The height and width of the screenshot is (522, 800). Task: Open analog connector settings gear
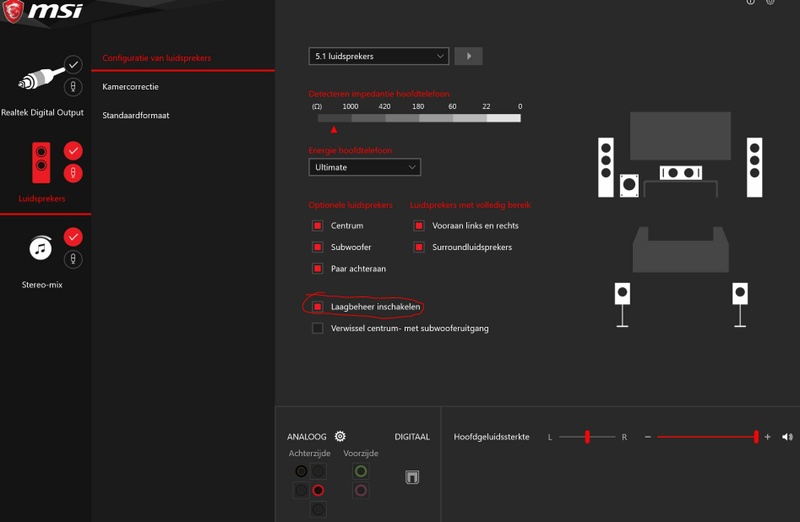click(340, 436)
